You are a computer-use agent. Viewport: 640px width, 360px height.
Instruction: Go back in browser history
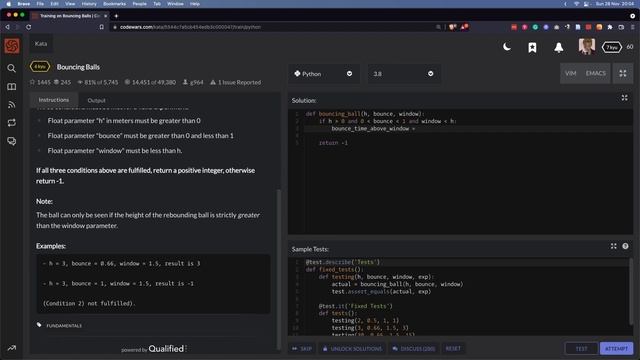(x=7, y=27)
